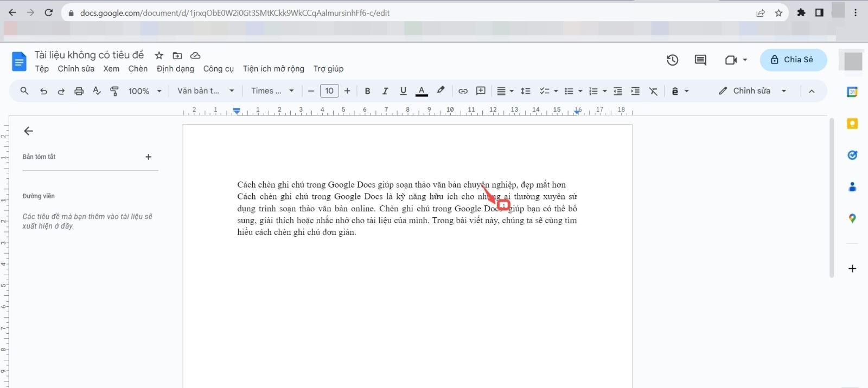Decrease font size with minus button
The image size is (868, 388).
[311, 91]
